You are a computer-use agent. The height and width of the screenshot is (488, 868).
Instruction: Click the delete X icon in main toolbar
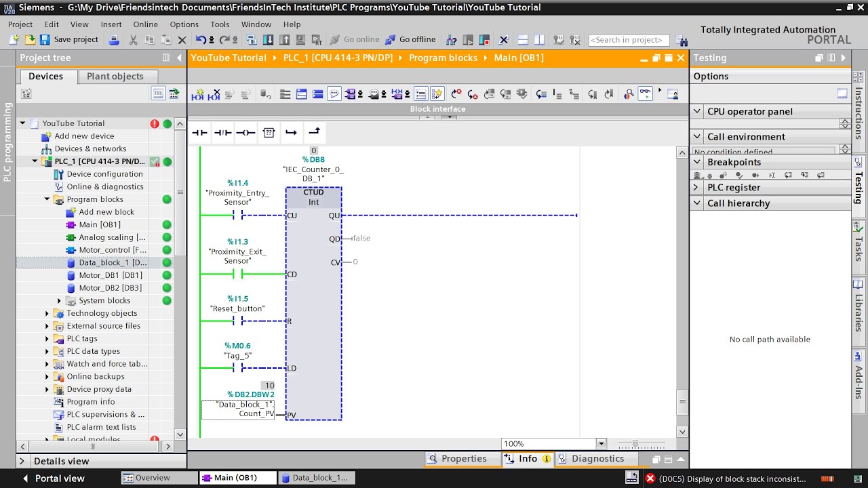tap(182, 40)
